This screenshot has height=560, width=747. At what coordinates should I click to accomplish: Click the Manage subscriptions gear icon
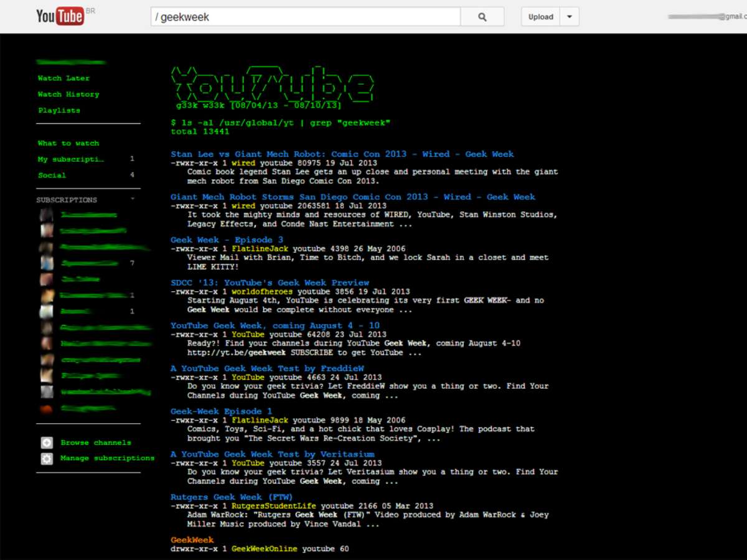coord(47,459)
